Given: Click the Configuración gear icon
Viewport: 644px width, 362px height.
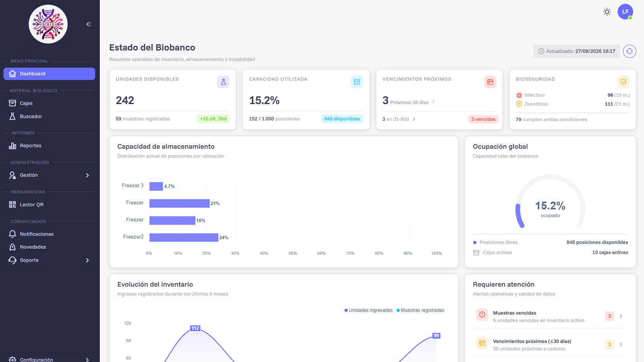Looking at the screenshot, I should 12,360.
